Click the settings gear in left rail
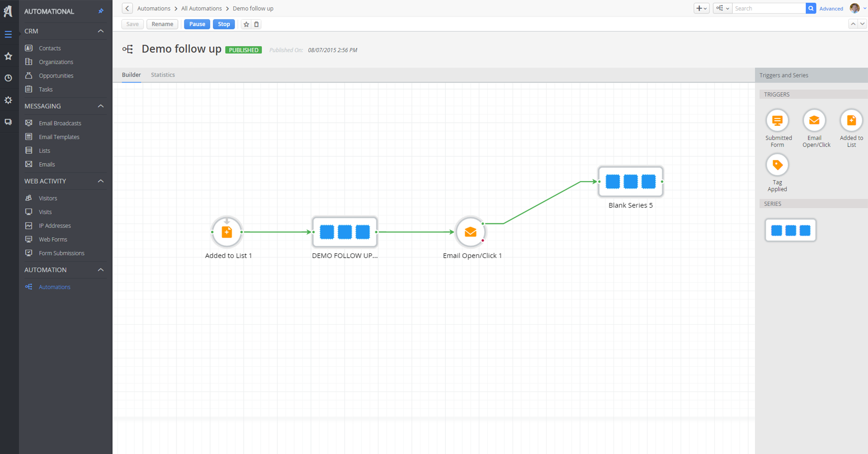Image resolution: width=868 pixels, height=454 pixels. [x=8, y=100]
